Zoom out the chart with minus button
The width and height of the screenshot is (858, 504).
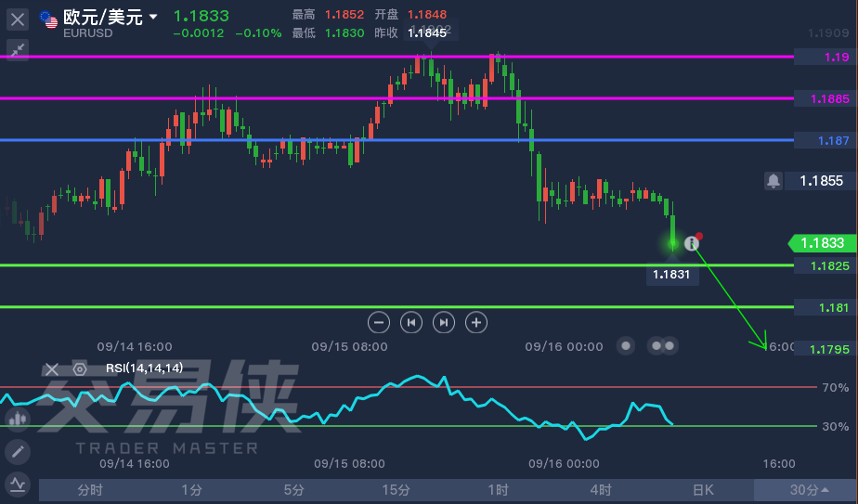pos(379,322)
